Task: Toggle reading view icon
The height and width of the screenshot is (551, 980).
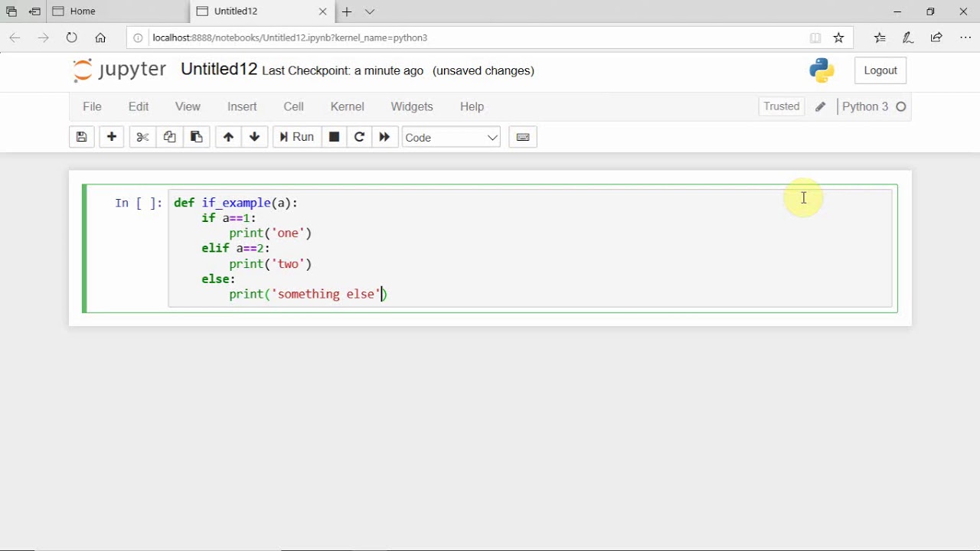Action: click(815, 37)
